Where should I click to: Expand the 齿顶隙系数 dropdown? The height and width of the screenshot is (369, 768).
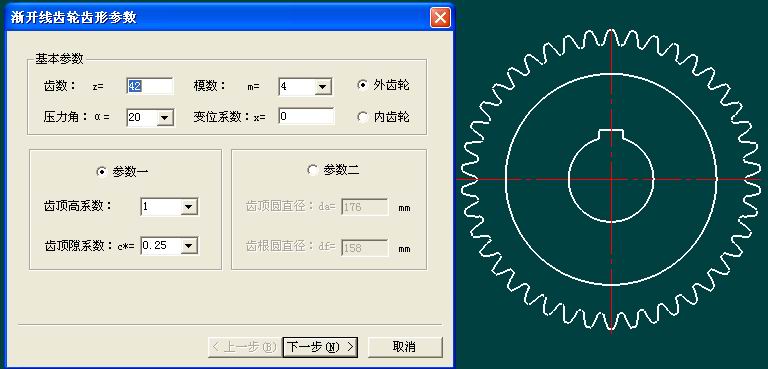pos(188,246)
